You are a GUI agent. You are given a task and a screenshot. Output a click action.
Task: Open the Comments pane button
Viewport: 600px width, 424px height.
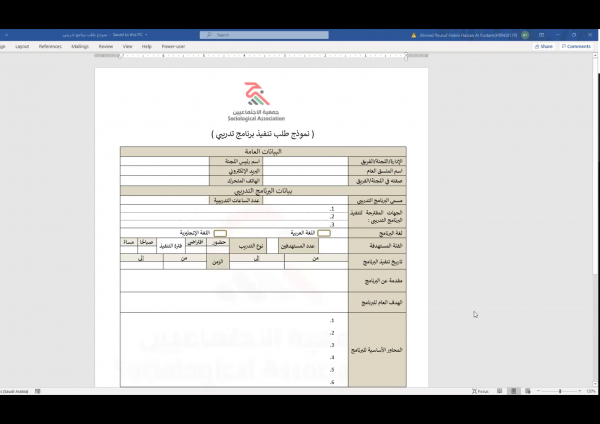click(576, 46)
